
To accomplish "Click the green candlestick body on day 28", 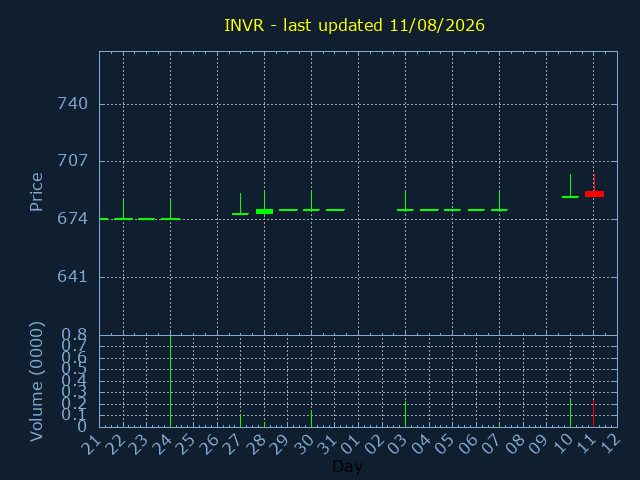I will (x=264, y=211).
